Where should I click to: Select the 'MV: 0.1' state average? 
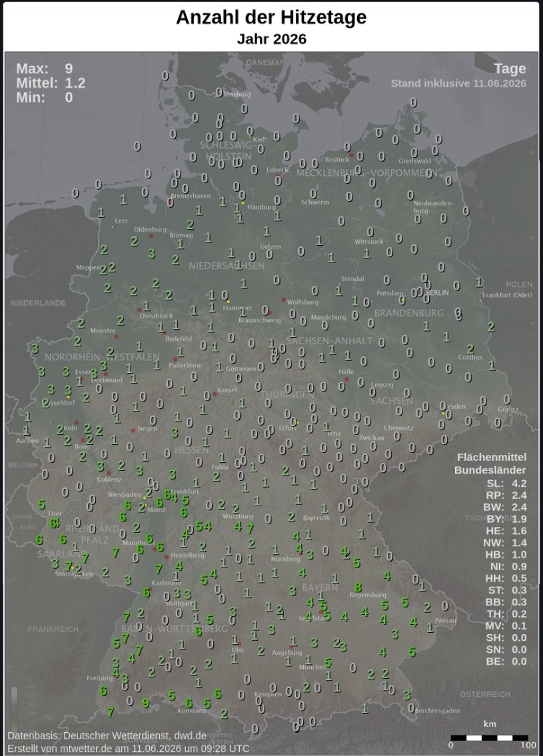[x=506, y=626]
